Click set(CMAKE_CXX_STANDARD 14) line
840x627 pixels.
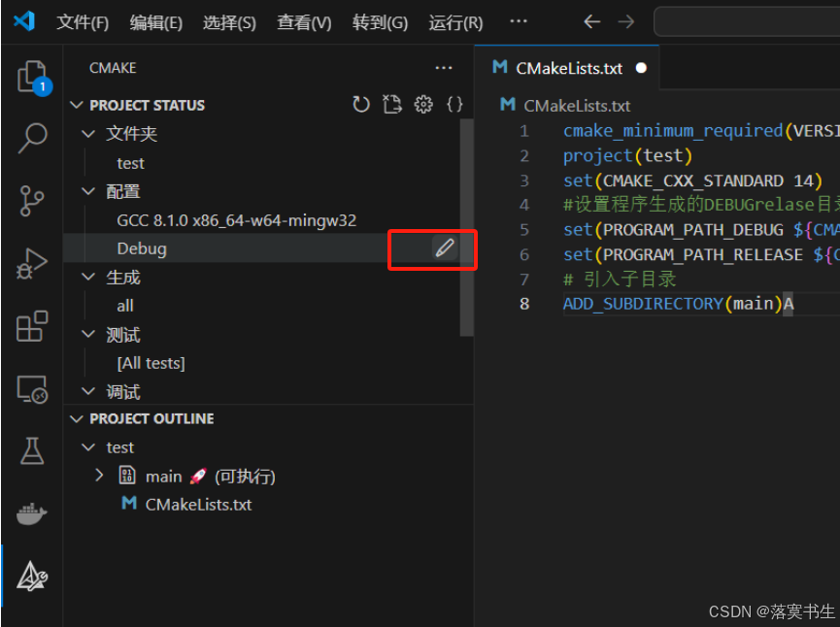click(x=692, y=181)
